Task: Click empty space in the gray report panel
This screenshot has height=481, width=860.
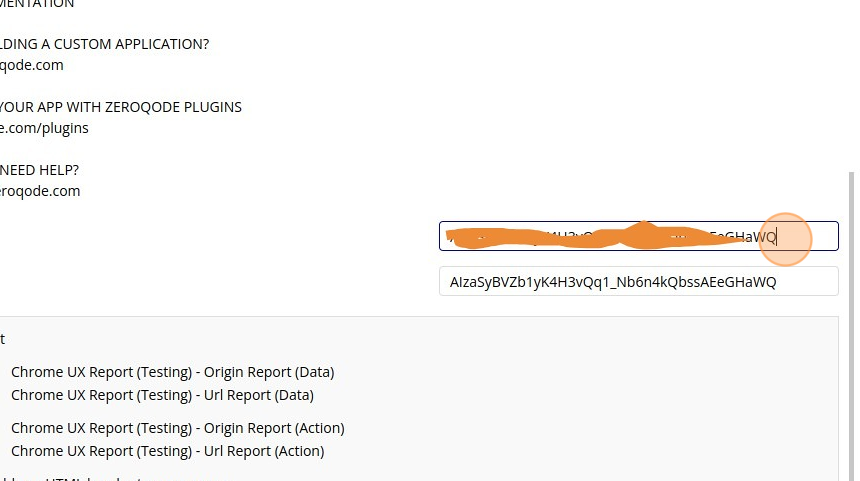Action: click(600, 410)
